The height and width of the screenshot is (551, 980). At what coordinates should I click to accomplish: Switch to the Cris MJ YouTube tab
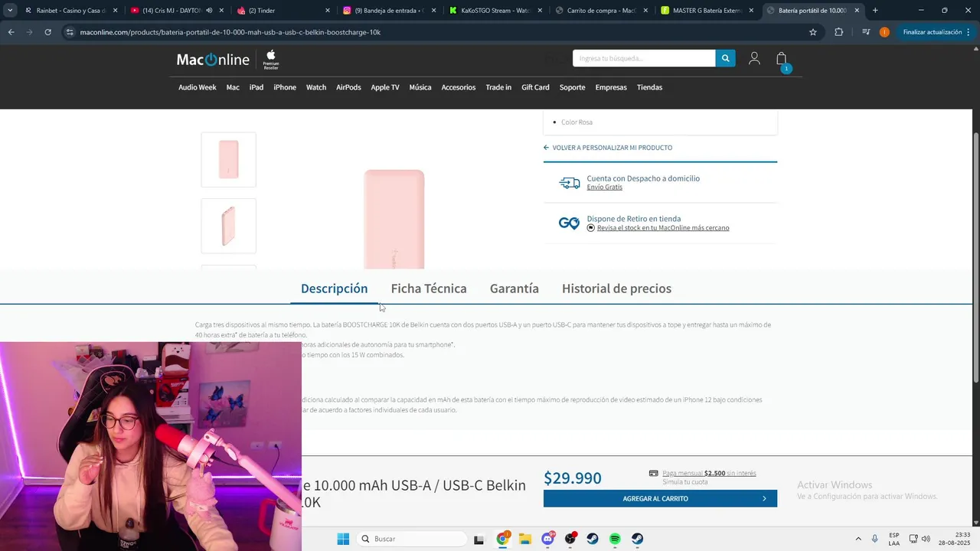tap(176, 11)
